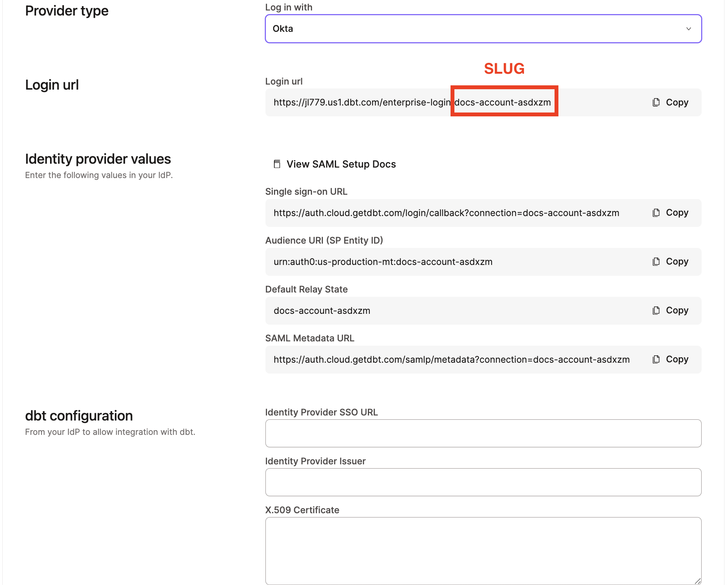Viewport: 728px width, 585px height.
Task: Click the Identity Provider SSO URL field
Action: click(483, 433)
